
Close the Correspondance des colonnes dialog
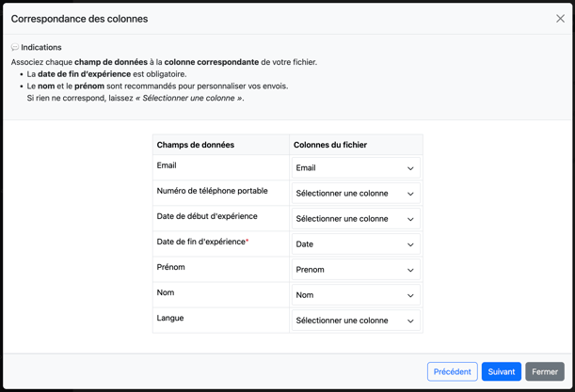tap(560, 19)
